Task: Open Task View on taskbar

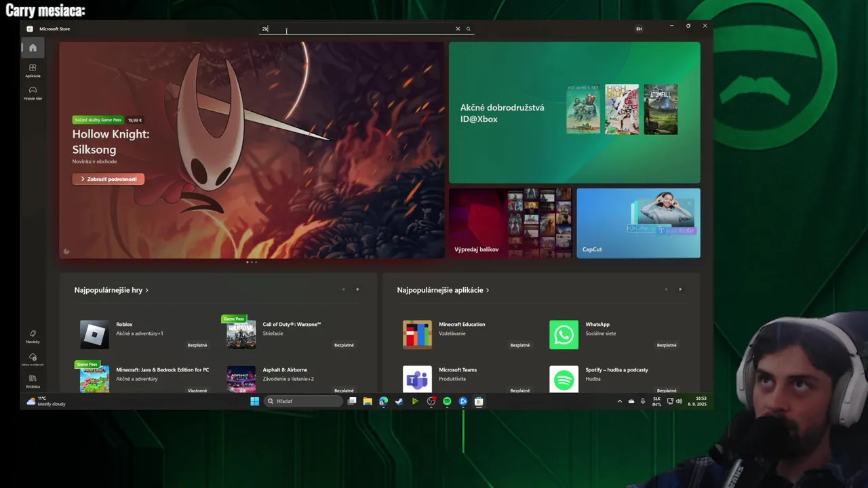Action: (x=352, y=401)
